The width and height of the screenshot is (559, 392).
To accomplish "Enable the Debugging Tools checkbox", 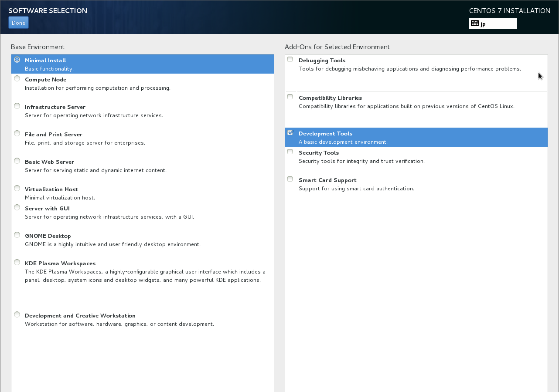I will pos(290,59).
